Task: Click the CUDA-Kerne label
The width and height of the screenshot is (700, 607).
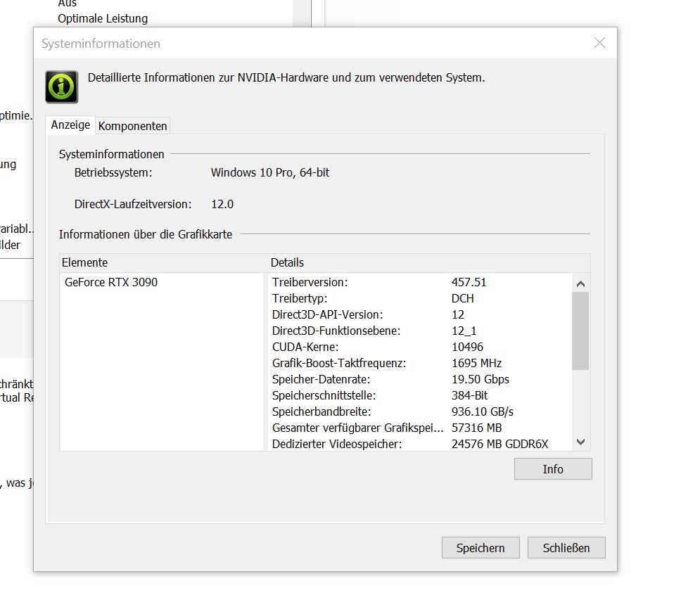Action: (x=305, y=347)
